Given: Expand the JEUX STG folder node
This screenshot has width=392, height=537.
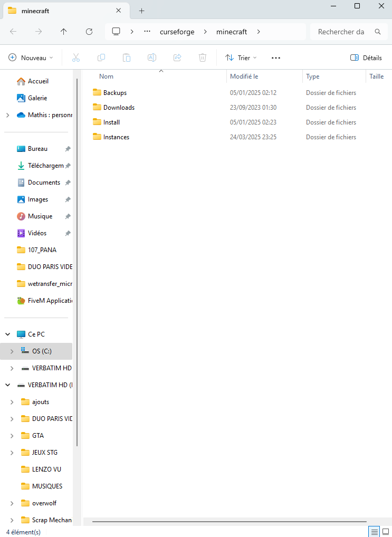Looking at the screenshot, I should [x=12, y=453].
